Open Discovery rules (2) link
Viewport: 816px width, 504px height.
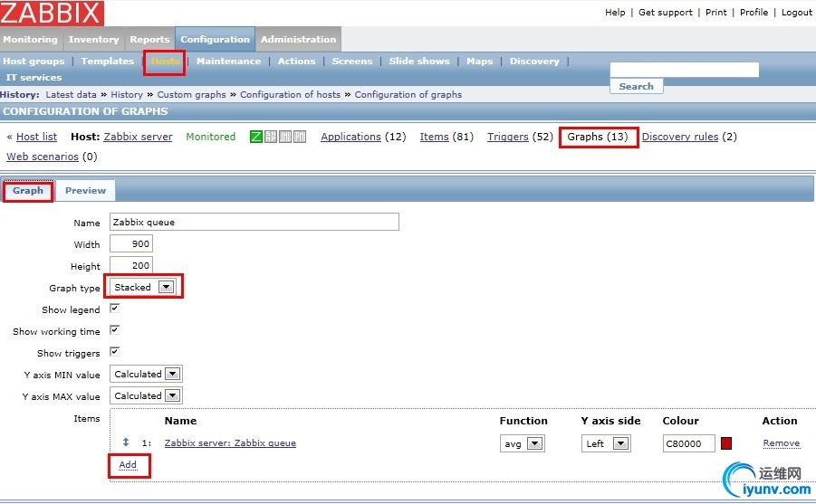pyautogui.click(x=679, y=137)
